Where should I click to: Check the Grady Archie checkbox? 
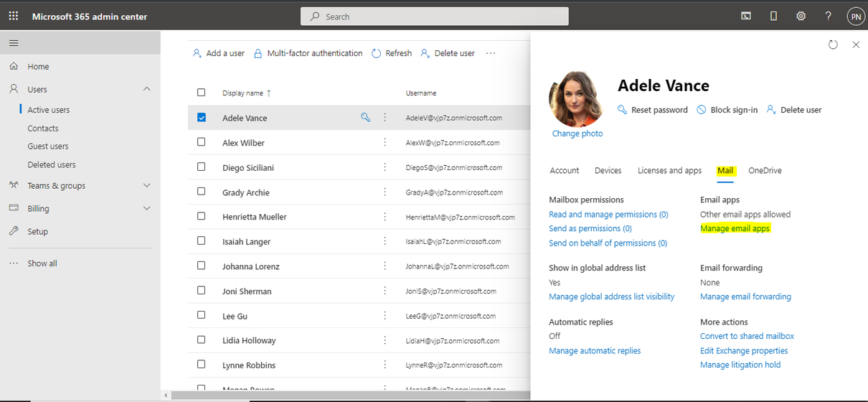tap(201, 192)
